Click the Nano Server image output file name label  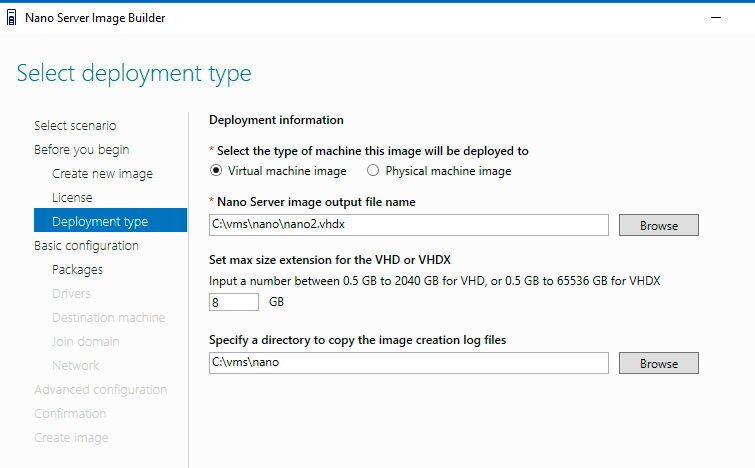tap(316, 202)
